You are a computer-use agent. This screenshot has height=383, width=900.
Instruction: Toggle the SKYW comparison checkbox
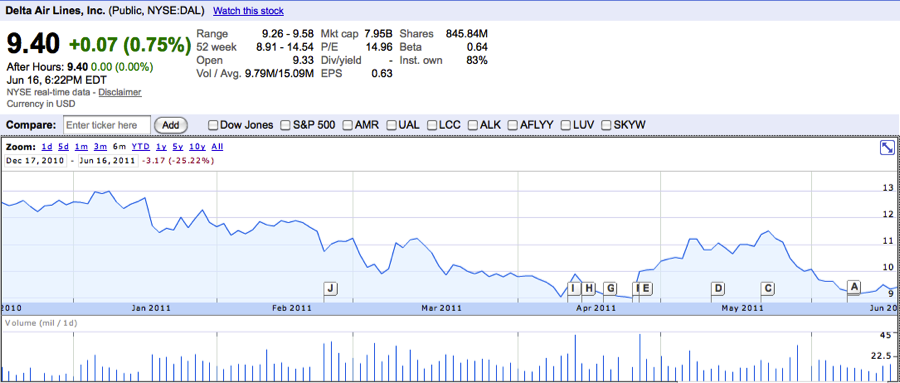(x=606, y=125)
